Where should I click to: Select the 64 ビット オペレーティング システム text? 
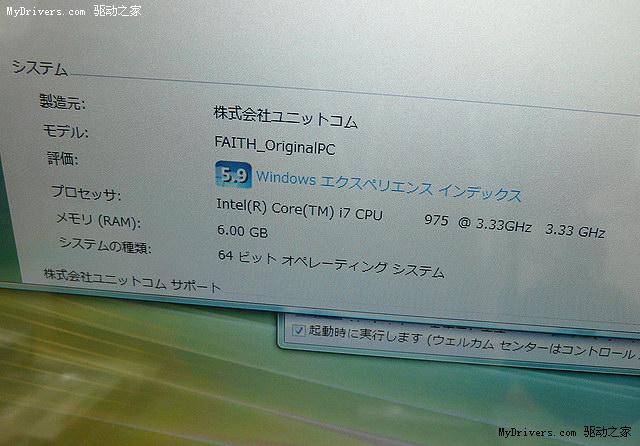(331, 264)
